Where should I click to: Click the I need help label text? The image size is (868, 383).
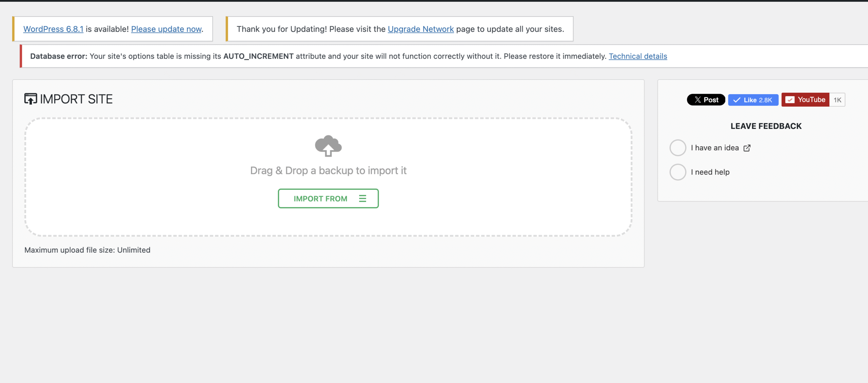click(710, 172)
